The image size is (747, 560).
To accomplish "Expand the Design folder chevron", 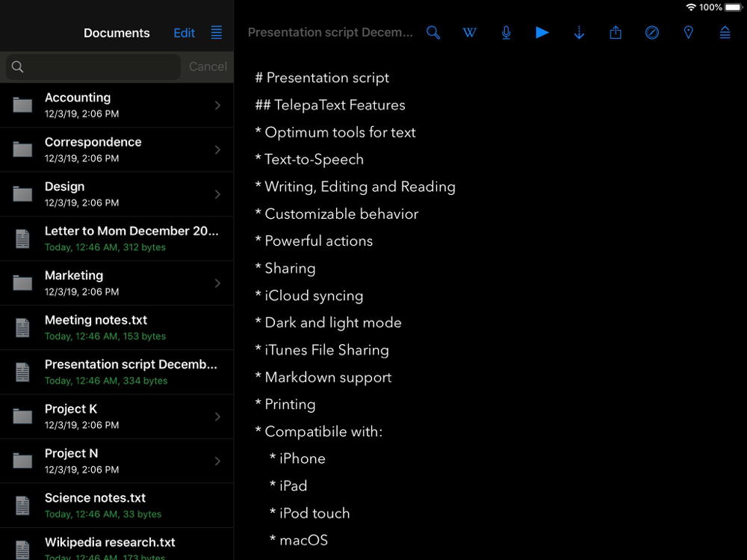I will click(217, 194).
